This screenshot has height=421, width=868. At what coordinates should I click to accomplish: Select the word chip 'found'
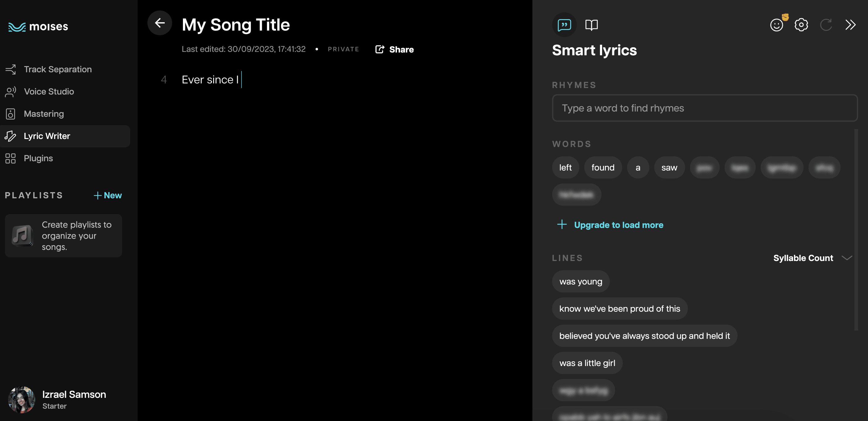pyautogui.click(x=603, y=167)
